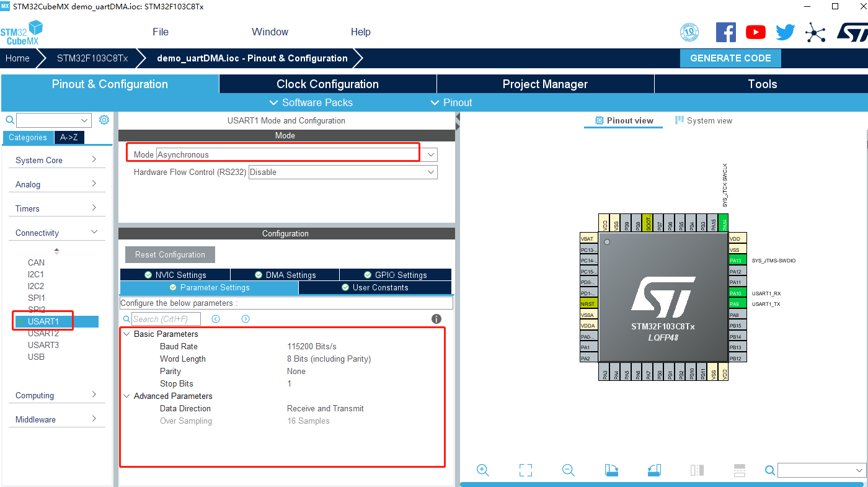Sort peripherals using A->Z ordering
This screenshot has width=868, height=487.
[x=68, y=137]
